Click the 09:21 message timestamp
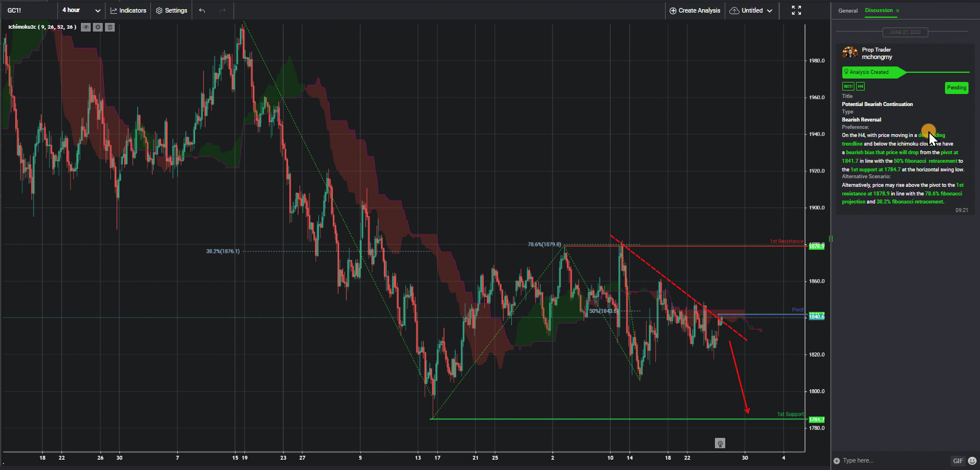The width and height of the screenshot is (980, 470). [x=962, y=210]
